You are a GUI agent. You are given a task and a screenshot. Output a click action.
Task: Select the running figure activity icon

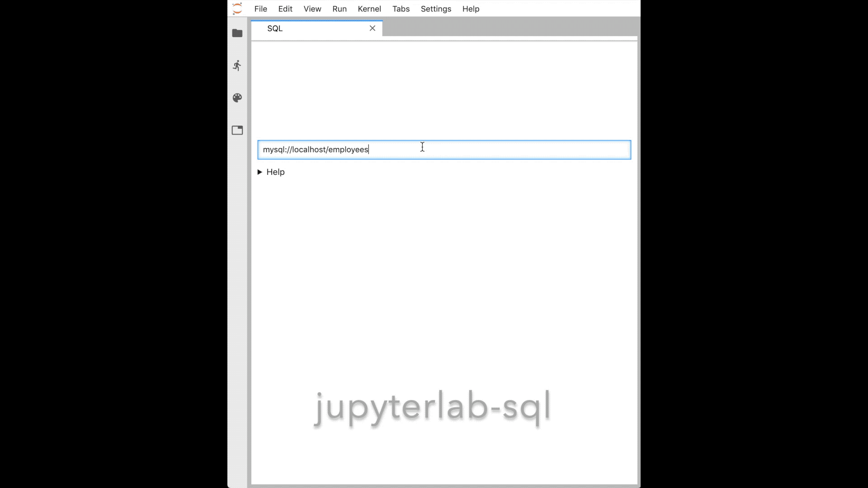coord(237,66)
